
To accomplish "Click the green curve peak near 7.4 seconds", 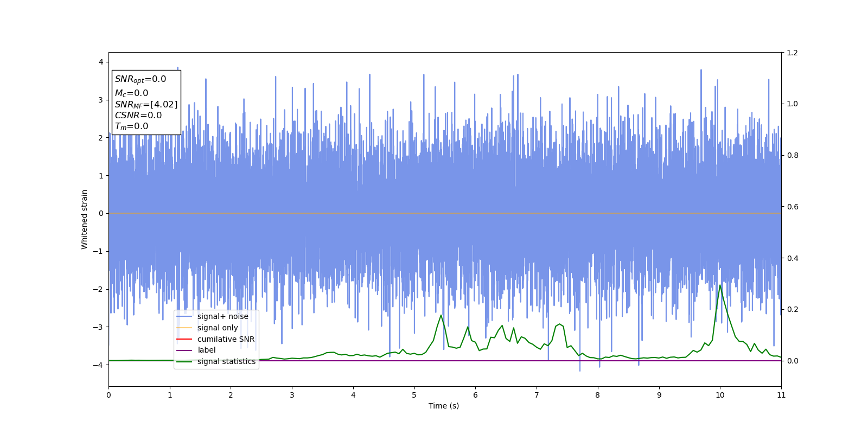I will tap(559, 324).
